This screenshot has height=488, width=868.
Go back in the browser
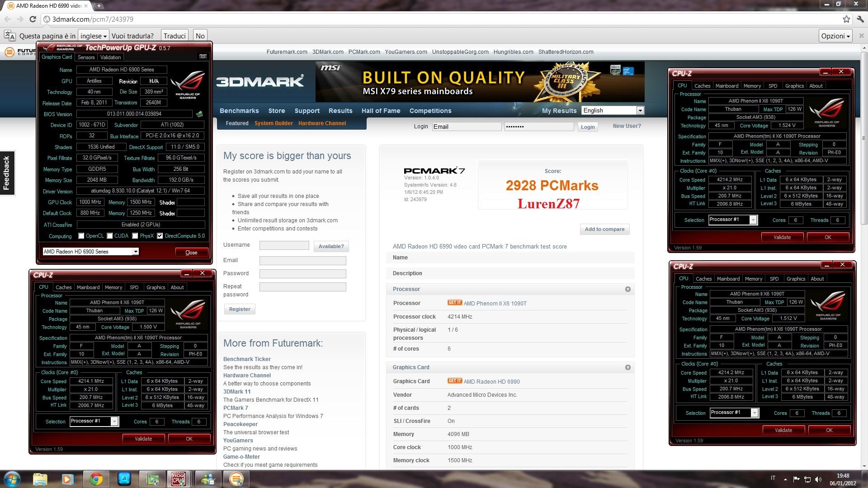(x=7, y=19)
